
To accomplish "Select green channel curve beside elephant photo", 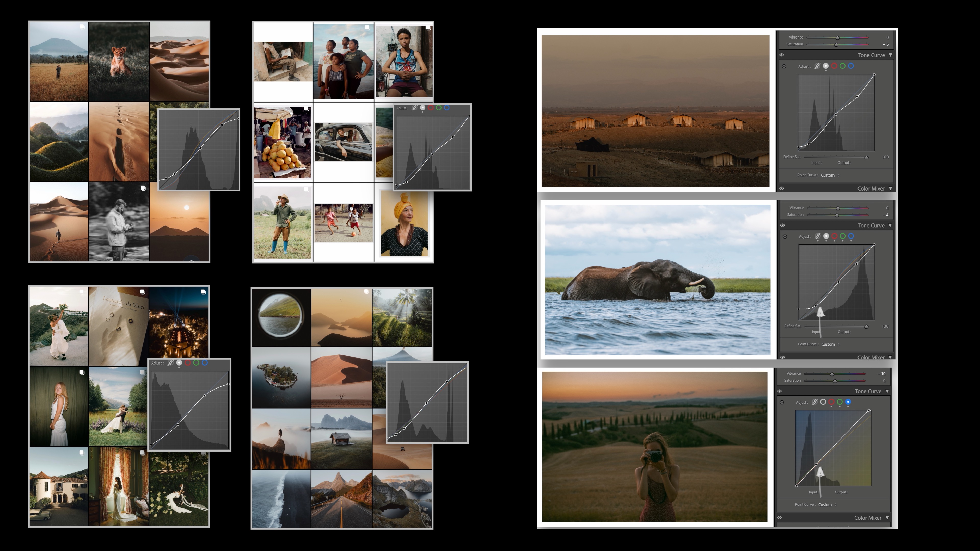I will 843,236.
